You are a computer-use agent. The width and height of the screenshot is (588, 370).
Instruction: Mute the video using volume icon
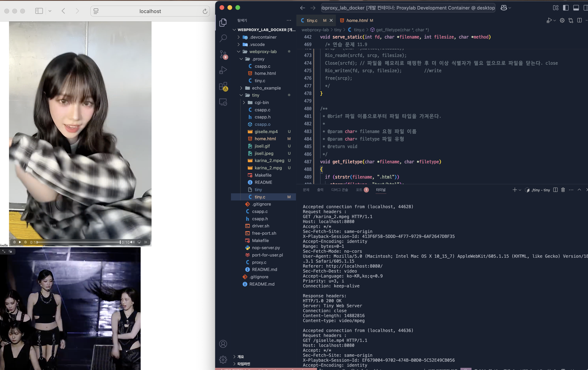coord(132,242)
